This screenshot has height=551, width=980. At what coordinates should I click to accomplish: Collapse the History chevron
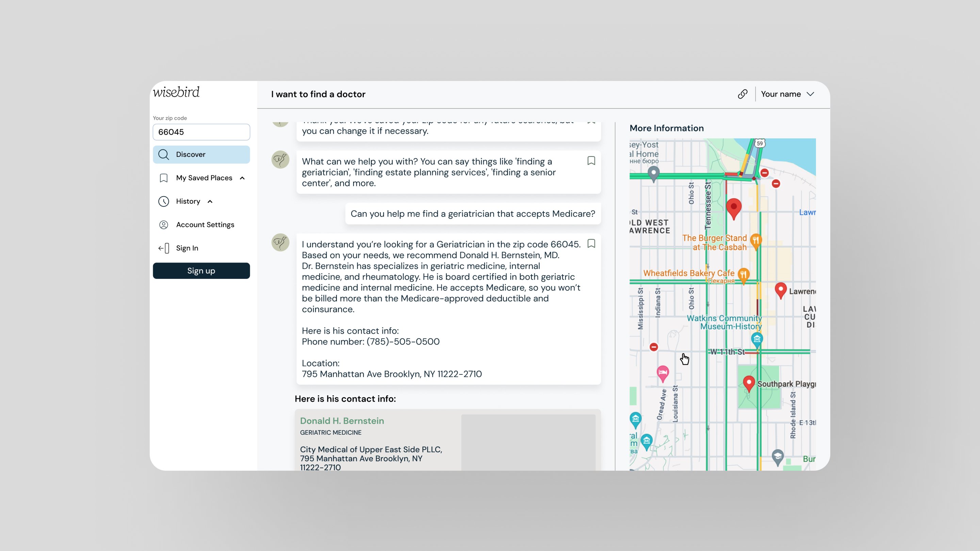pos(210,202)
